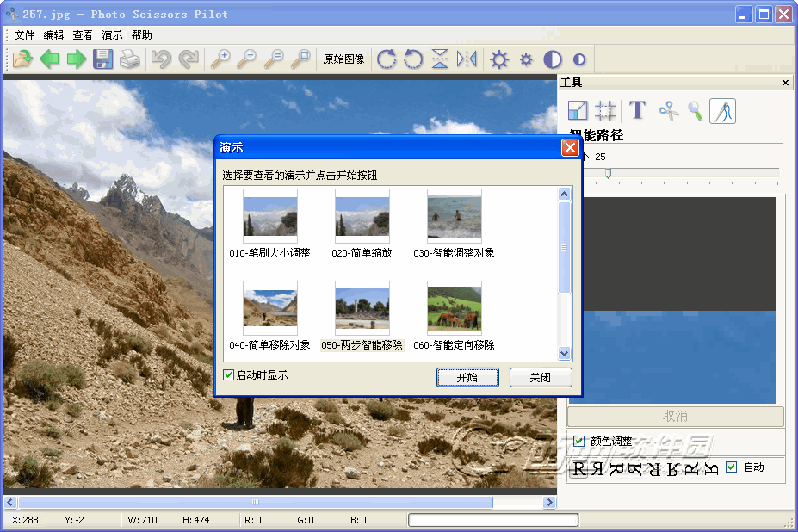Click the 原始图像 toolbar button

pos(344,59)
